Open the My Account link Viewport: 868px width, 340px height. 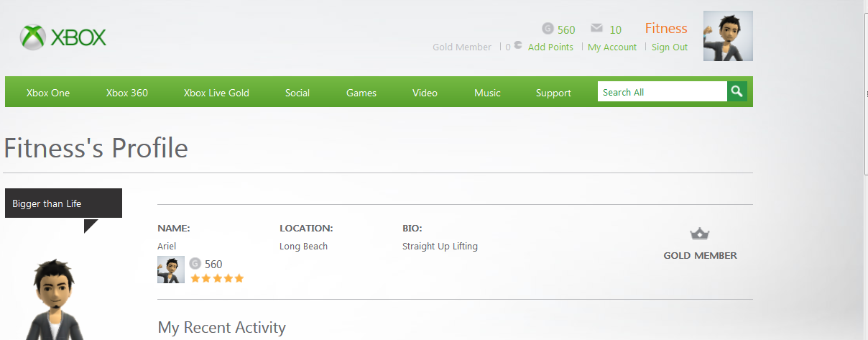tap(612, 47)
